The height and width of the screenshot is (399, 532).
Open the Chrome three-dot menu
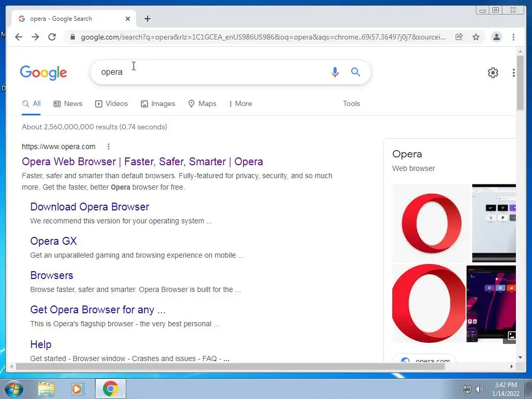(x=513, y=37)
